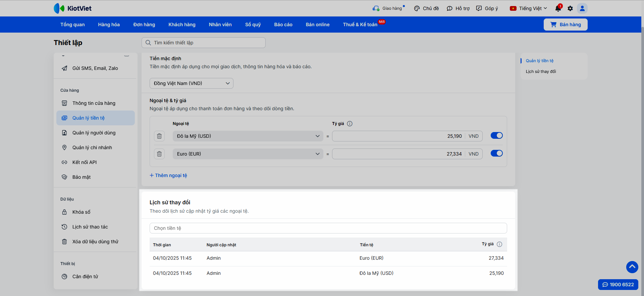
Task: Select Quản lý người dùng in sidebar
Action: click(x=94, y=133)
